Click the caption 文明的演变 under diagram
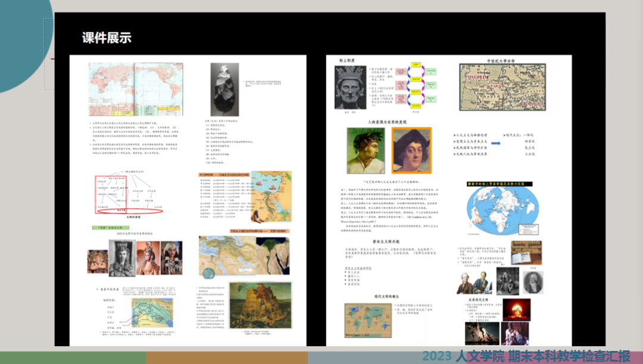643x364 pixels. 133,217
